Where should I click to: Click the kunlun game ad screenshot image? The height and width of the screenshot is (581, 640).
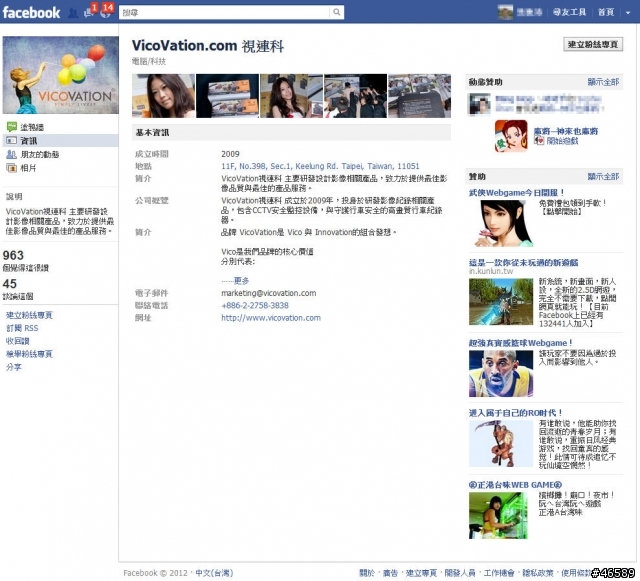[501, 302]
